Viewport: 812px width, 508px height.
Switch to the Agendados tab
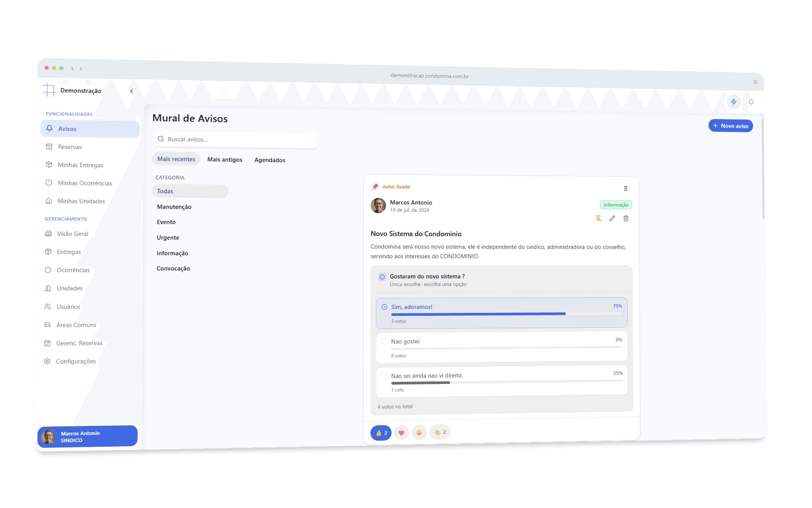click(270, 160)
